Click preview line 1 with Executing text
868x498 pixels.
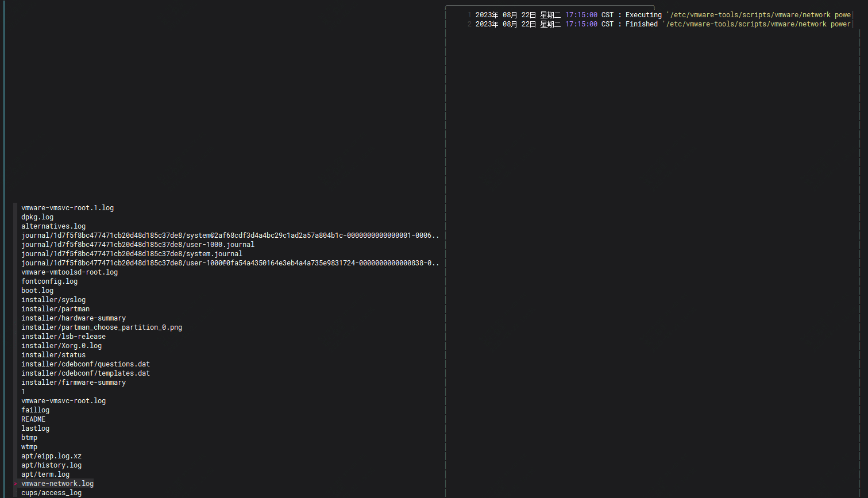(x=661, y=15)
